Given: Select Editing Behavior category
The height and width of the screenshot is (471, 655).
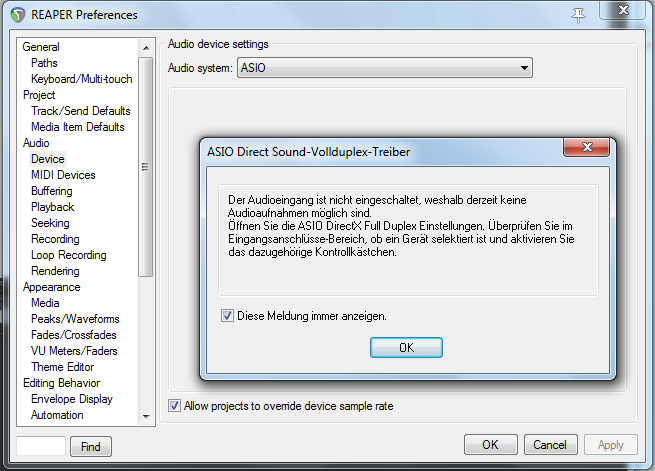Looking at the screenshot, I should click(x=61, y=383).
